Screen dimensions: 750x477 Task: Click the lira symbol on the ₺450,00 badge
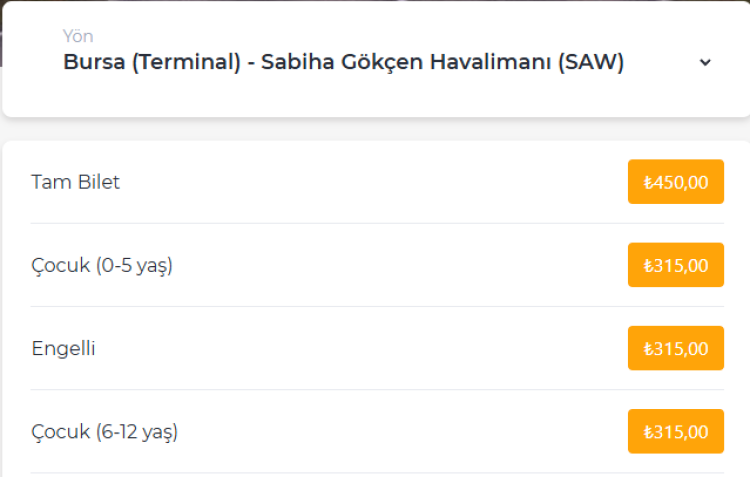click(648, 182)
